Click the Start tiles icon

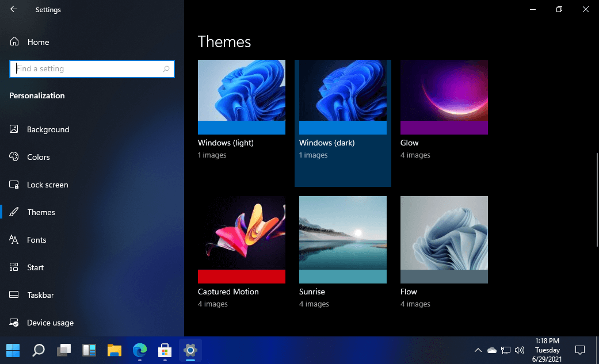pos(14,267)
